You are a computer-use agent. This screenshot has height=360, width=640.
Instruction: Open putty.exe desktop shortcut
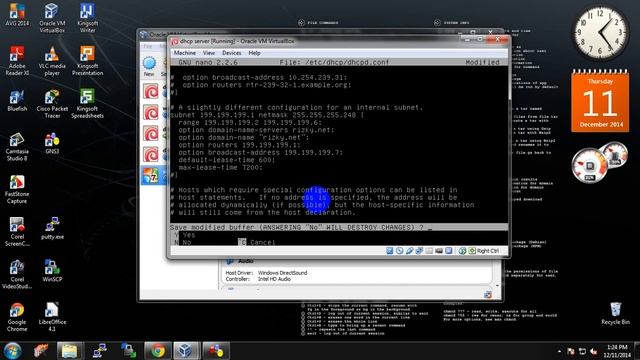point(52,229)
